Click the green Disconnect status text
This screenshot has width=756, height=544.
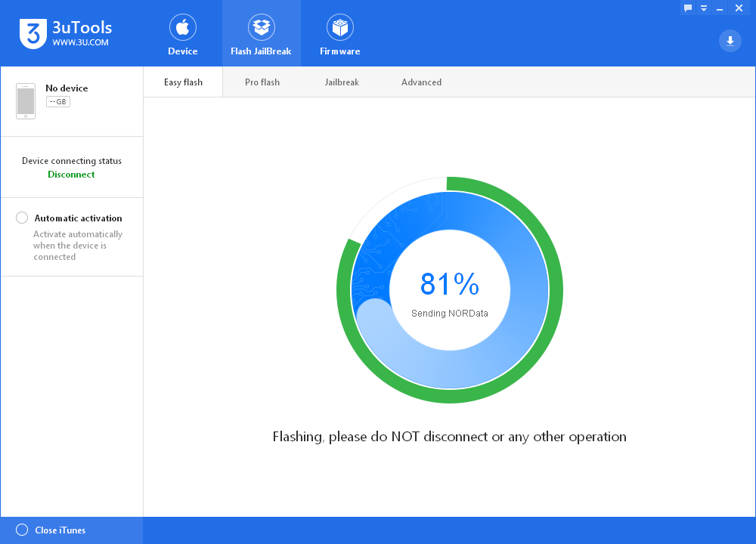coord(71,175)
